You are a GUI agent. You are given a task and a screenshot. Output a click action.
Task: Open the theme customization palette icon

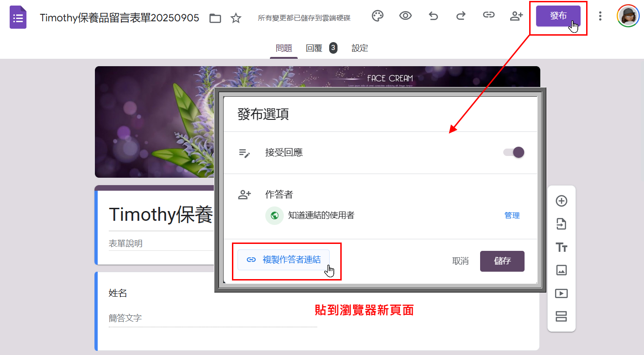pyautogui.click(x=378, y=16)
